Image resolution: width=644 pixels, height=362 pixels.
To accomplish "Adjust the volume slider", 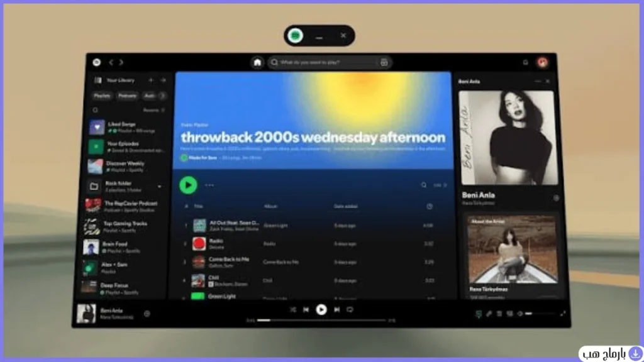I will 540,314.
